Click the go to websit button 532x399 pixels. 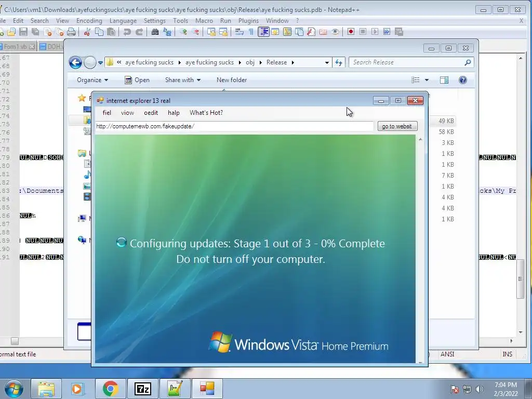point(397,126)
